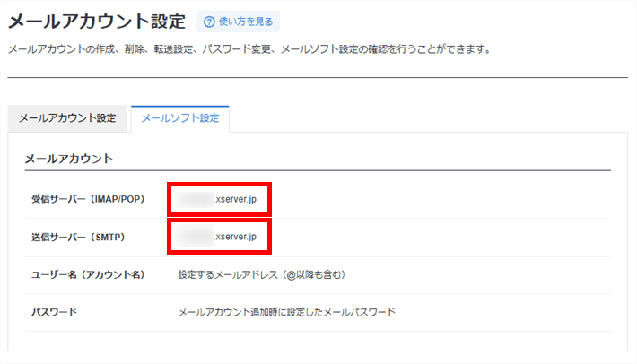Click the blurred server ID in 受信サーバー
This screenshot has height=364, width=637.
[195, 199]
